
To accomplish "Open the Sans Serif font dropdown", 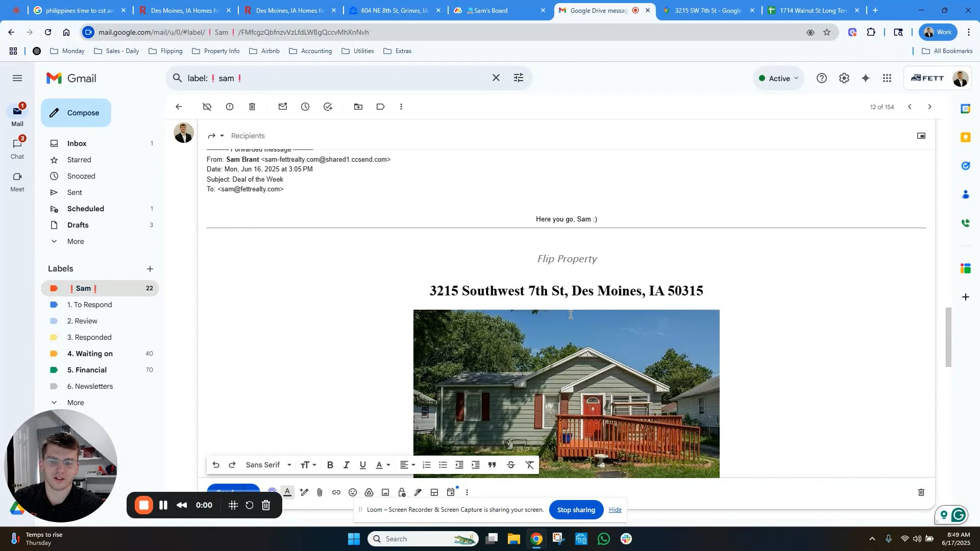I will (x=268, y=465).
